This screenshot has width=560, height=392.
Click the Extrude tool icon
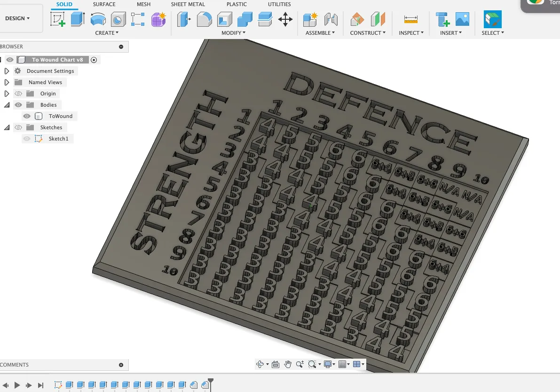(78, 19)
